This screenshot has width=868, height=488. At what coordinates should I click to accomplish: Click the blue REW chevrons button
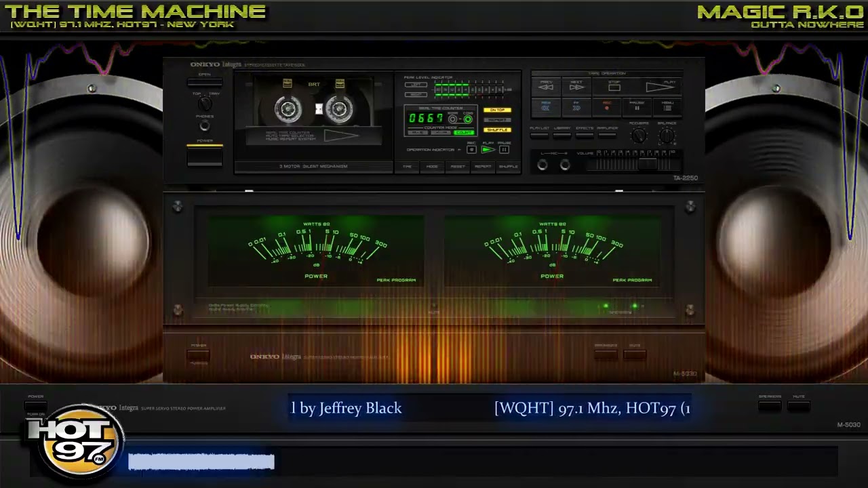click(546, 107)
